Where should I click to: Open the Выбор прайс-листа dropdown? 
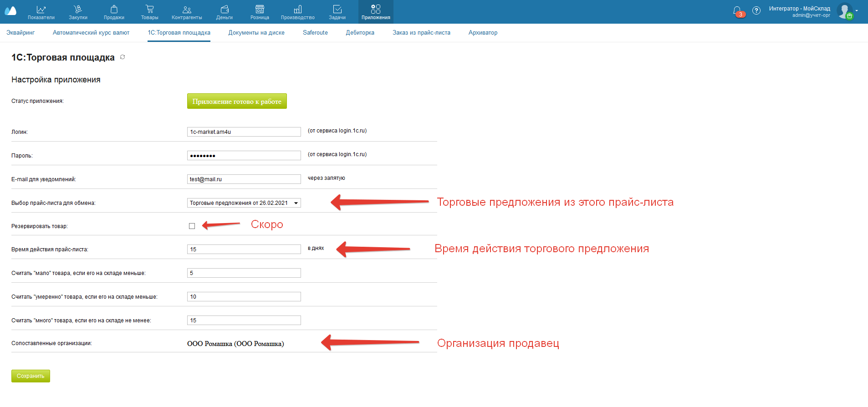point(244,203)
